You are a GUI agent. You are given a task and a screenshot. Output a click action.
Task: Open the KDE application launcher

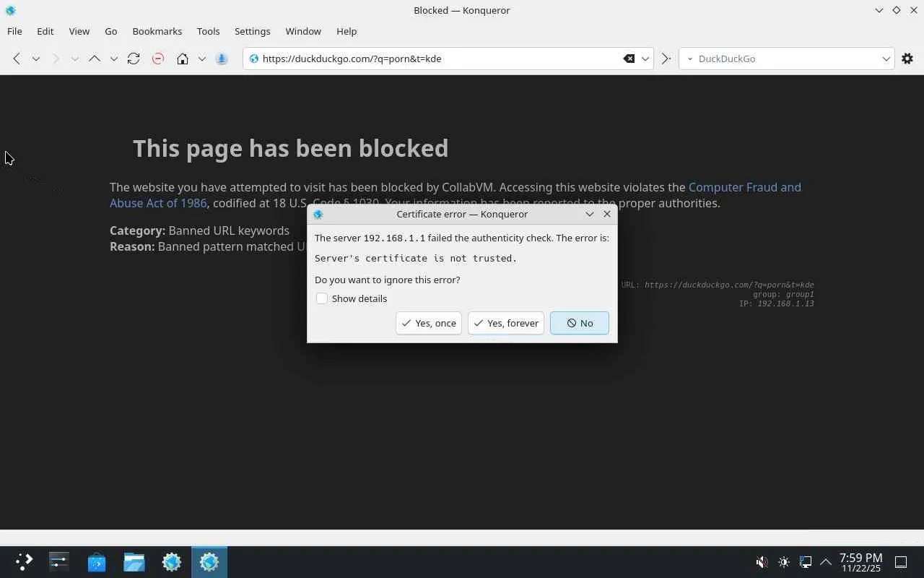pyautogui.click(x=24, y=561)
